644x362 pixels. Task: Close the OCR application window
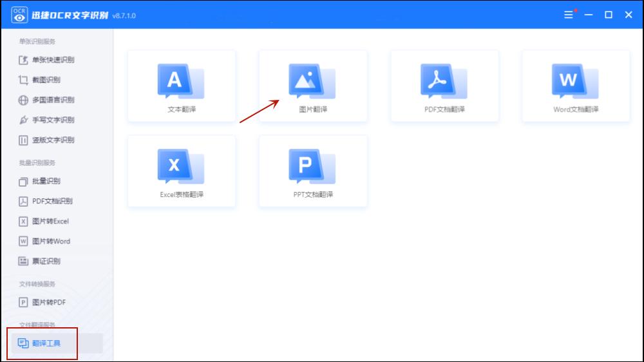[x=629, y=15]
